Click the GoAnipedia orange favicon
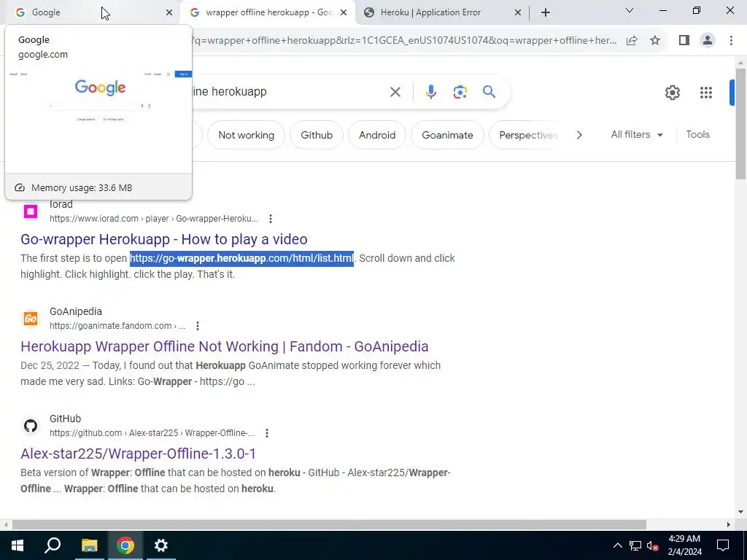The width and height of the screenshot is (747, 560). 31,318
